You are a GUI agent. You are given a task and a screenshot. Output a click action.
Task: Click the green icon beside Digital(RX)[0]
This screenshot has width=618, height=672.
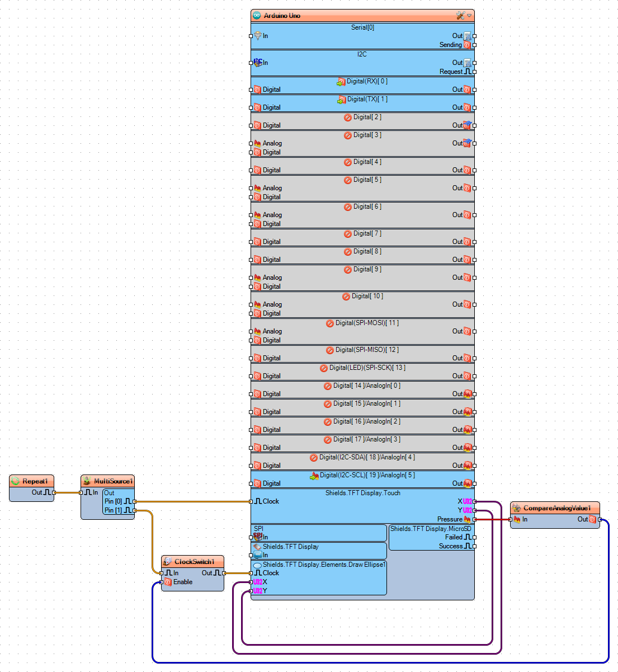(x=341, y=81)
